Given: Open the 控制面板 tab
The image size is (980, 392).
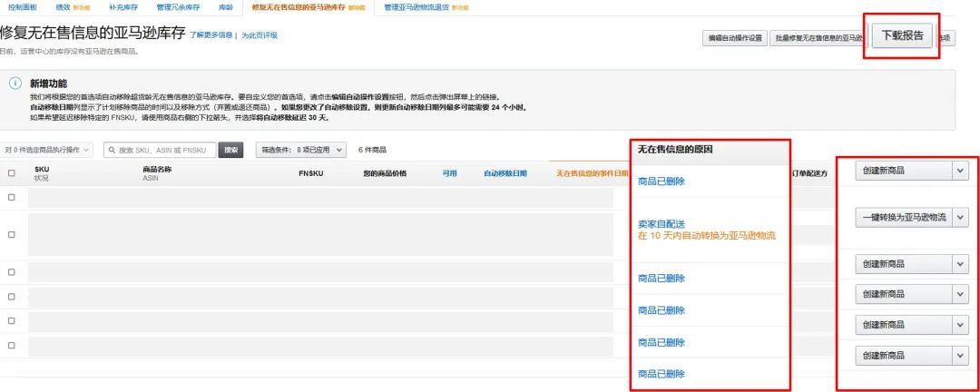Looking at the screenshot, I should 23,7.
